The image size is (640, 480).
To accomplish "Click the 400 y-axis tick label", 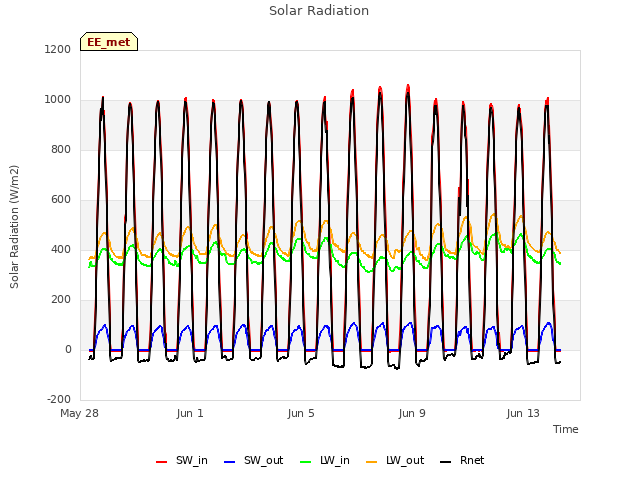I will [x=61, y=249].
